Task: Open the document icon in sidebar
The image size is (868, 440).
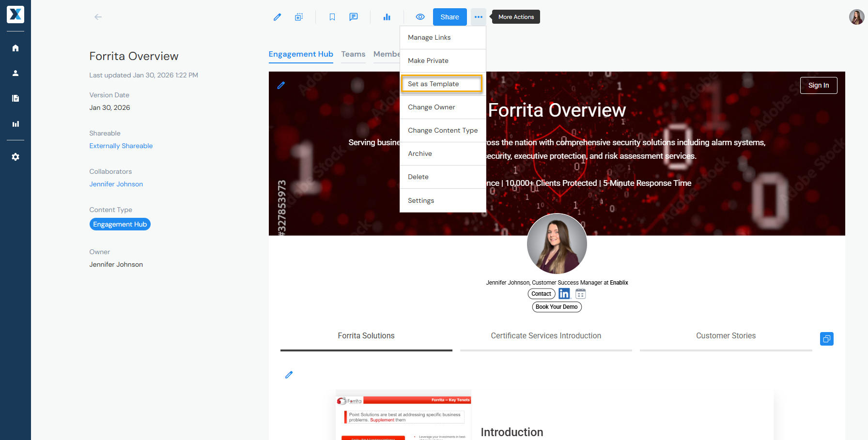Action: tap(15, 98)
